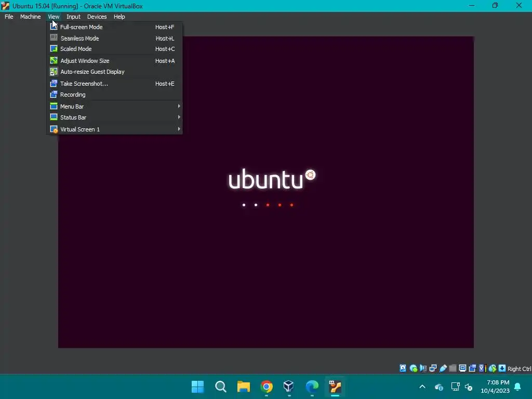Toggle Auto-resize Guest Display checkbox
Viewport: 532px width, 399px height.
(54, 72)
